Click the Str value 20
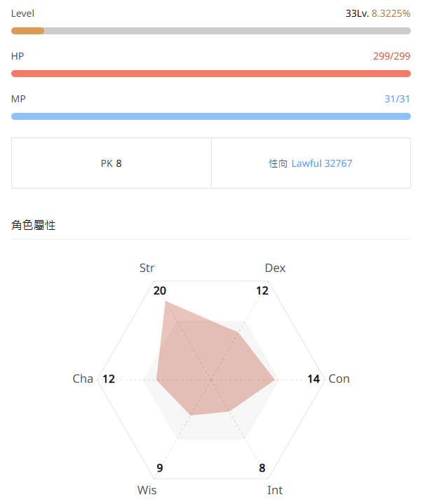This screenshot has height=504, width=427. coord(160,290)
